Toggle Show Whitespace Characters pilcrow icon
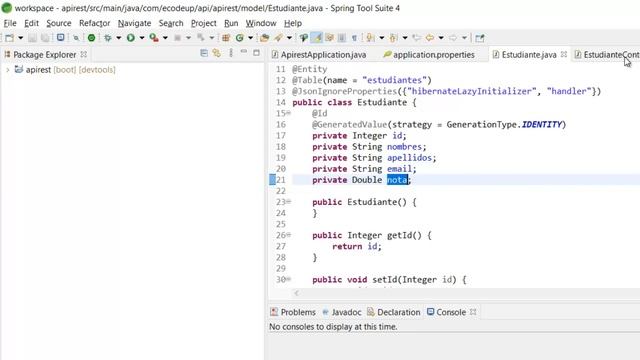The image size is (640, 360). 354,38
